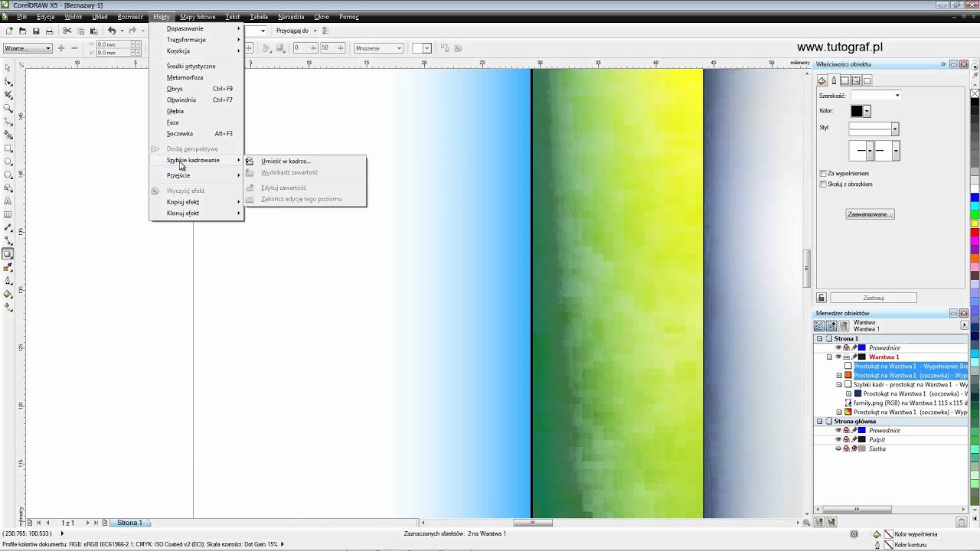Pick the yellow swatch in color palette
Image resolution: width=980 pixels, height=551 pixels.
click(x=975, y=223)
